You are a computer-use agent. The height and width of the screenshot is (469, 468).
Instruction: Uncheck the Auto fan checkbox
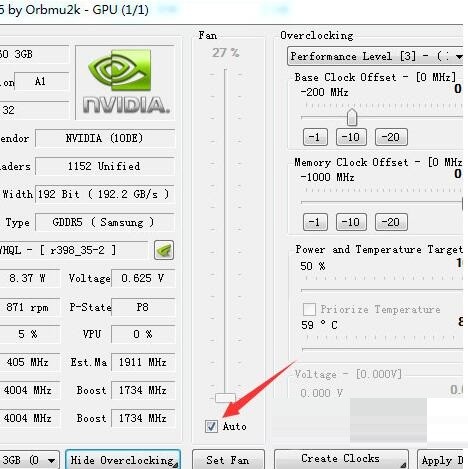click(x=211, y=426)
